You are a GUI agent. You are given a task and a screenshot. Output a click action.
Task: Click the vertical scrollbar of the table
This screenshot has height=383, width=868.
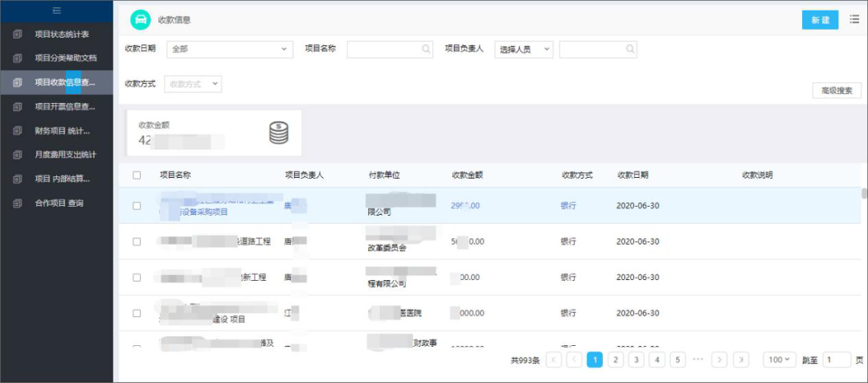(x=864, y=193)
